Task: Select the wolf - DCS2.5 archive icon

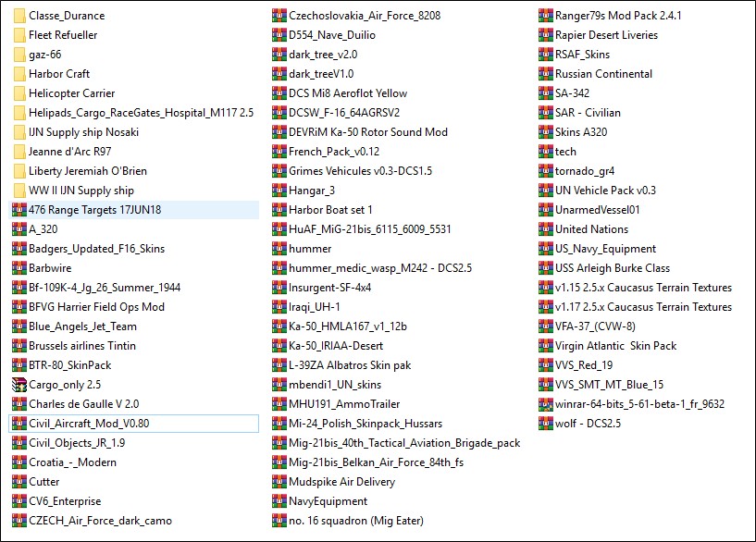Action: point(546,424)
